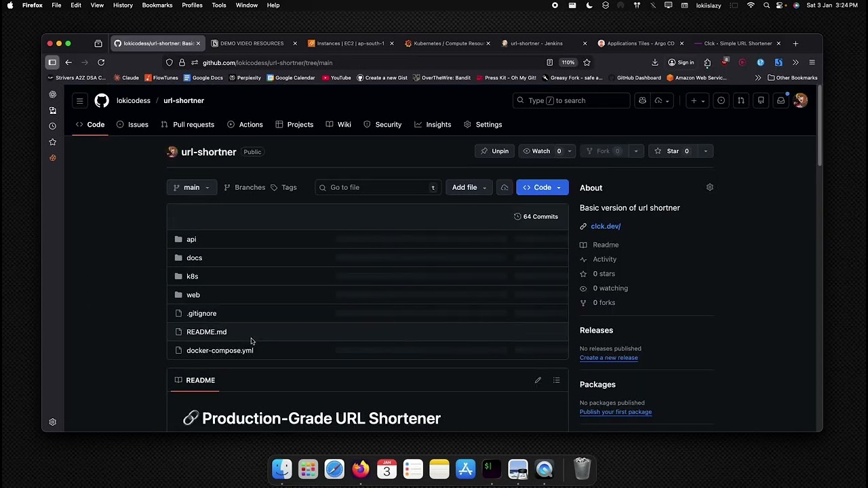Open Branches link
Viewport: 868px width, 488px height.
click(x=244, y=188)
